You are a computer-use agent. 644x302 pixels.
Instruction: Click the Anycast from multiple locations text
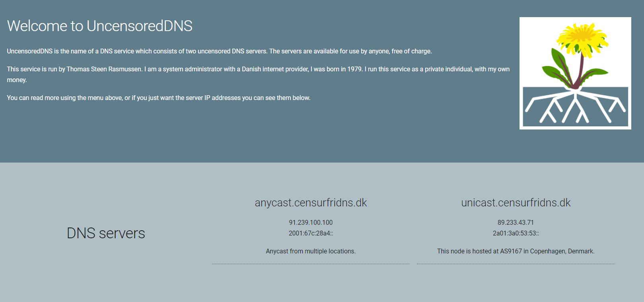tap(311, 251)
